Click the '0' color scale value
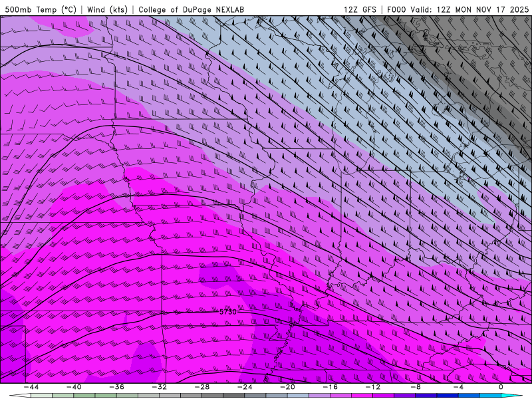The width and height of the screenshot is (532, 399). point(501,387)
